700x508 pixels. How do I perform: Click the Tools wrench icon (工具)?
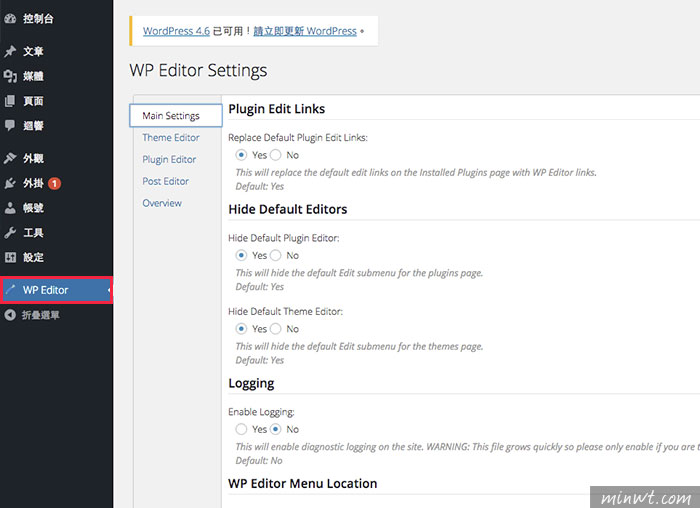pos(10,233)
